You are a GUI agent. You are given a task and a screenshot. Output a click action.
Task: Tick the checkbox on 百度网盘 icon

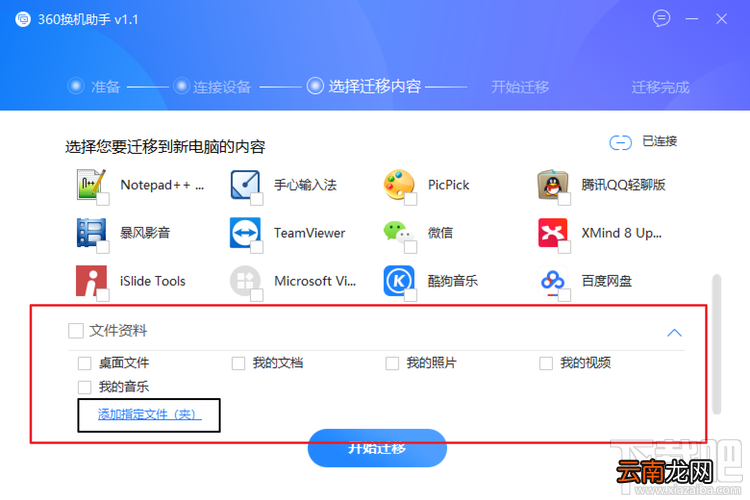coord(564,296)
